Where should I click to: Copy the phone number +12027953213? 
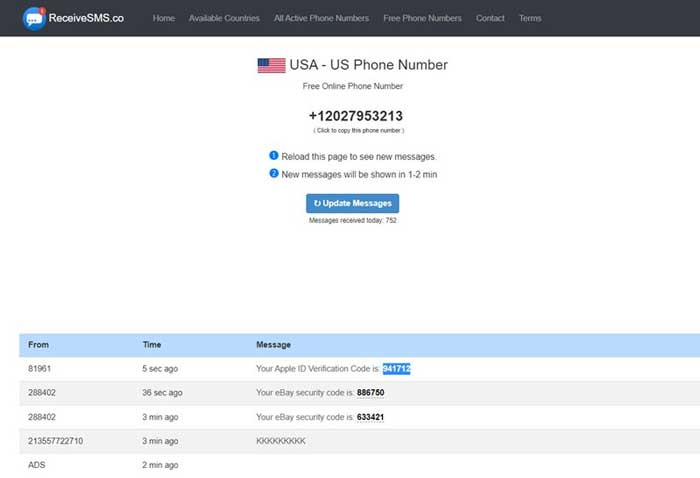[x=356, y=116]
